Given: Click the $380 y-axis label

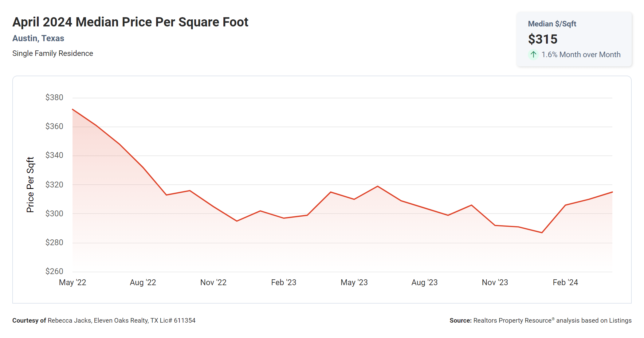Looking at the screenshot, I should pos(54,97).
